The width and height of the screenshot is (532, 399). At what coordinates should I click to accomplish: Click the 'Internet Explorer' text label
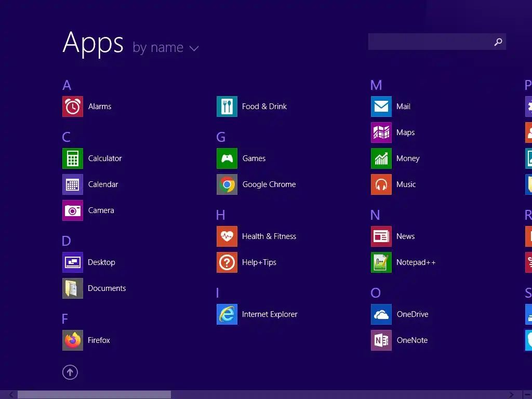270,314
